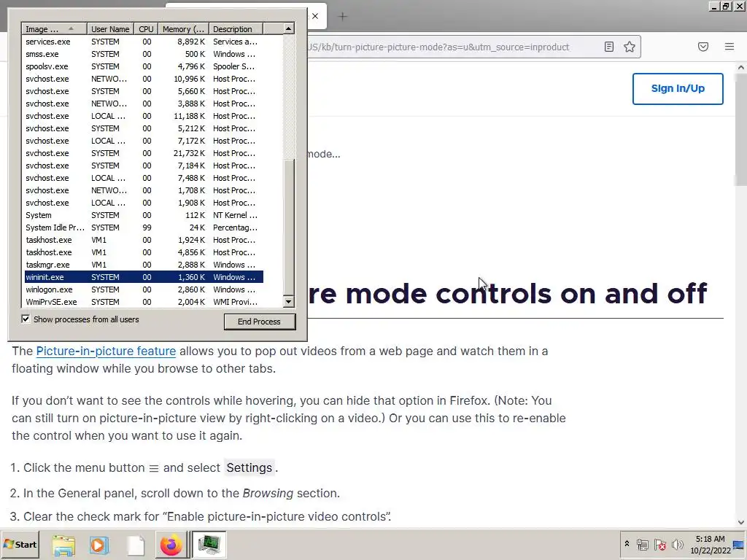Sort processes by Description column header
Image resolution: width=747 pixels, height=560 pixels.
click(236, 29)
